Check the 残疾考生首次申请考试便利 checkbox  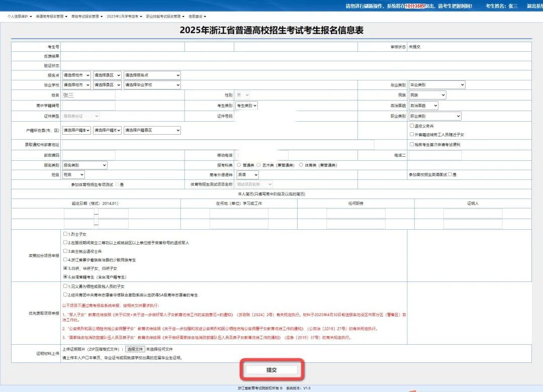412,144
